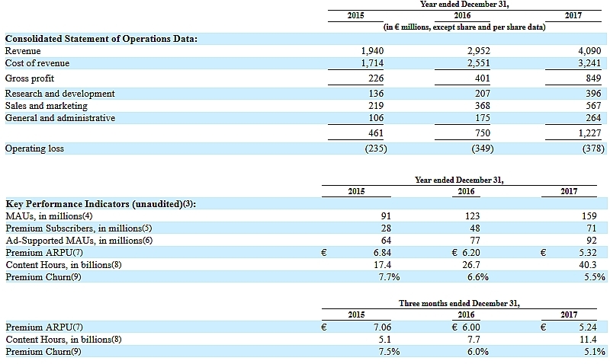Screen dimensions: 610x364
Task: Click the 'Three months ended December 31,' header
Action: click(459, 303)
